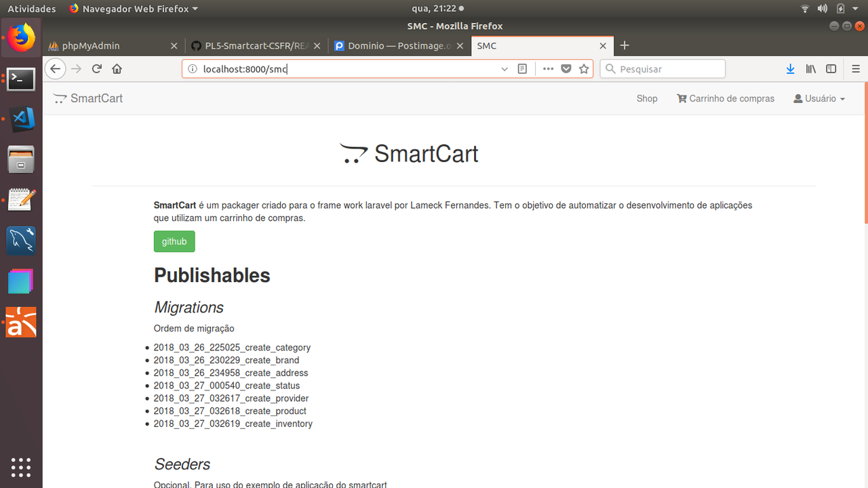Select the 2018_03_26_230229_create_brand item

[x=226, y=361]
